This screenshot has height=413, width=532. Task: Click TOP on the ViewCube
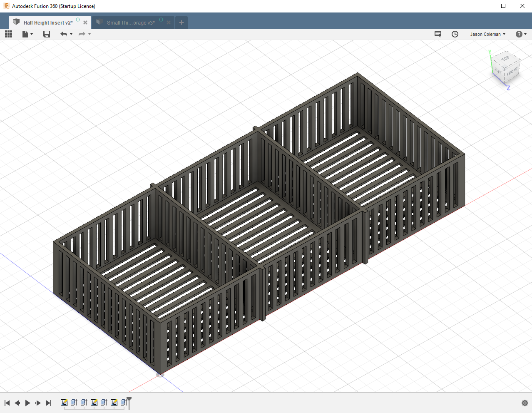point(506,59)
